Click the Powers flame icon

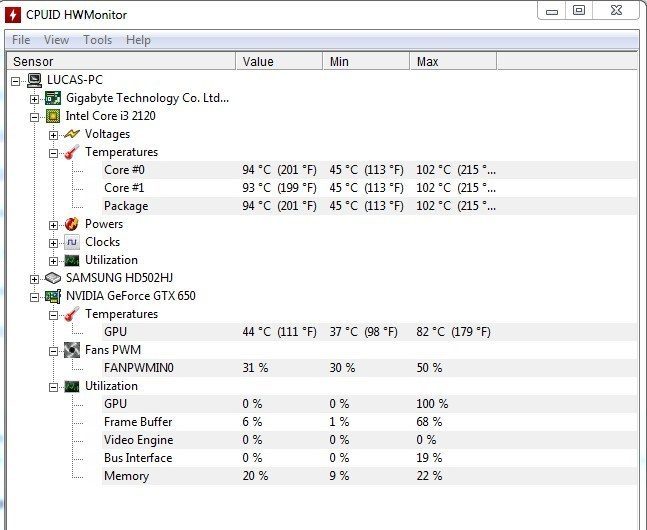click(x=72, y=224)
